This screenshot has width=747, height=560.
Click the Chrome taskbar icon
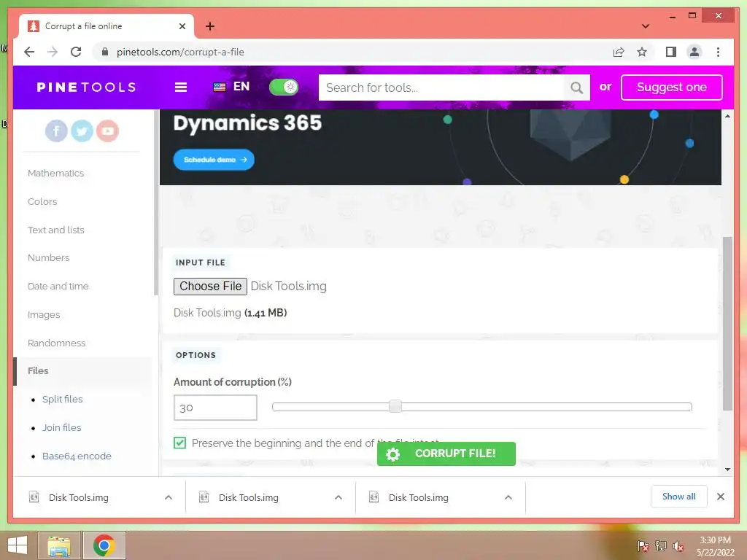[104, 545]
